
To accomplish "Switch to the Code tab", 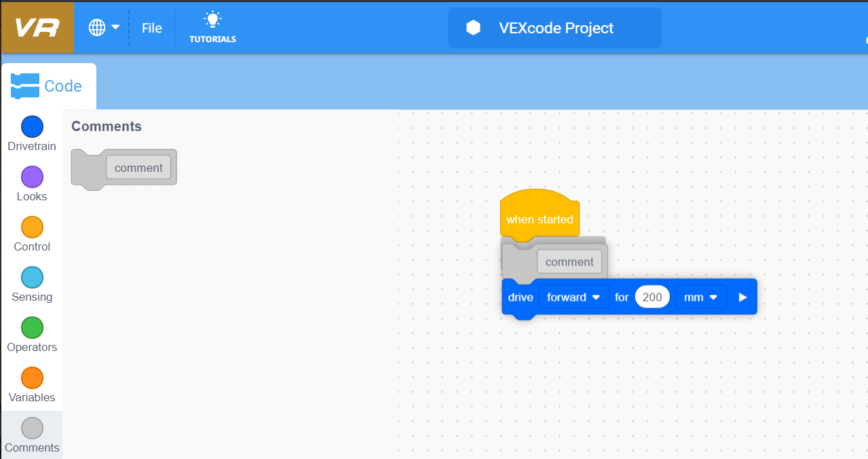I will [49, 86].
